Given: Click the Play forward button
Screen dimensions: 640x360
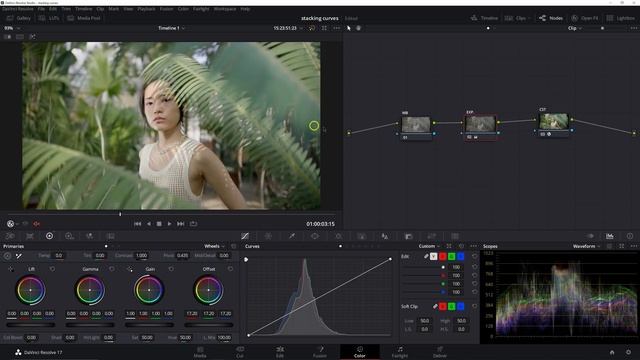Looking at the screenshot, I should point(169,224).
